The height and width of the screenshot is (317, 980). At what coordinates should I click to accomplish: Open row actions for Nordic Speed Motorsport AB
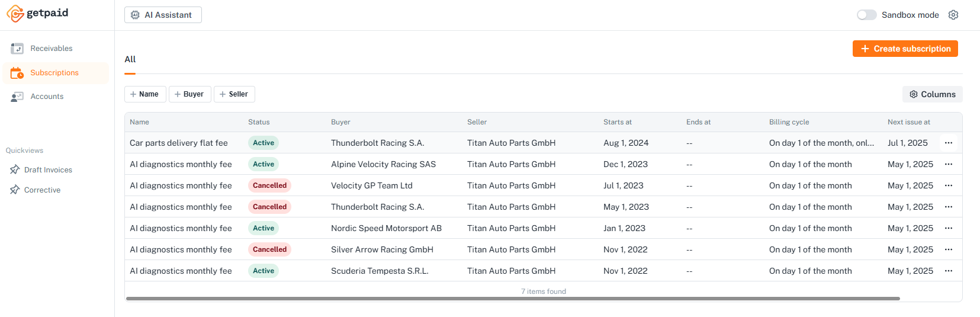(949, 228)
